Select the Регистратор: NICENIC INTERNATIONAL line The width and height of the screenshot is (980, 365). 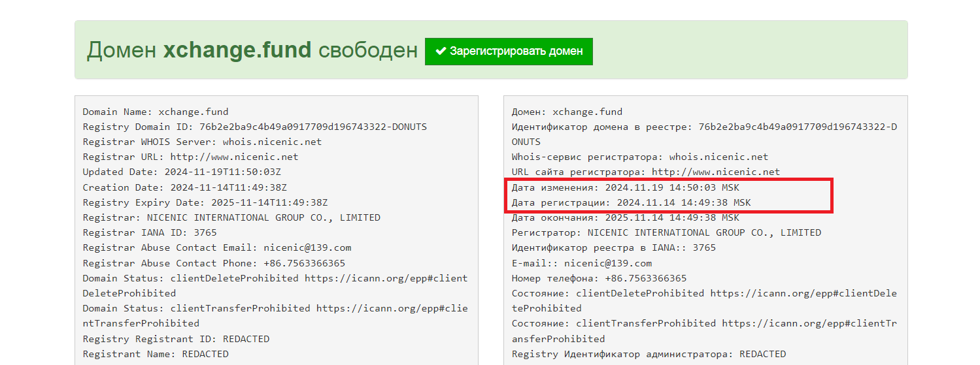click(x=667, y=232)
